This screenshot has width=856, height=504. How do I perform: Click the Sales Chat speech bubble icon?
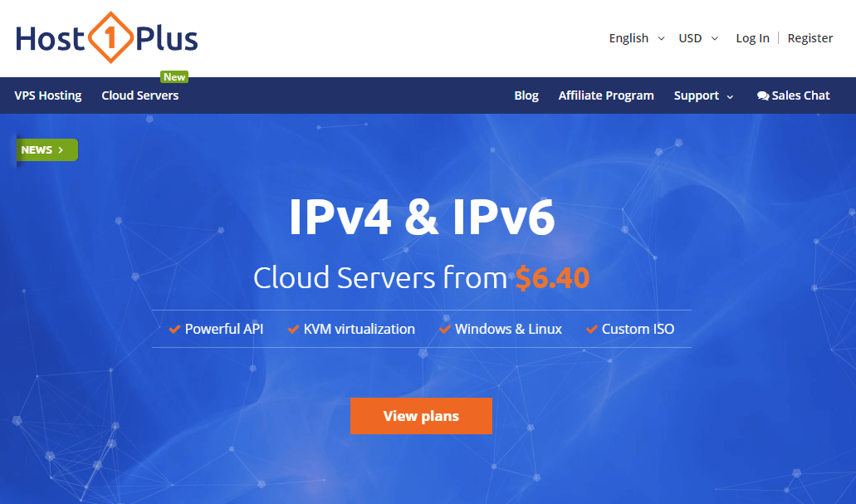(x=763, y=96)
